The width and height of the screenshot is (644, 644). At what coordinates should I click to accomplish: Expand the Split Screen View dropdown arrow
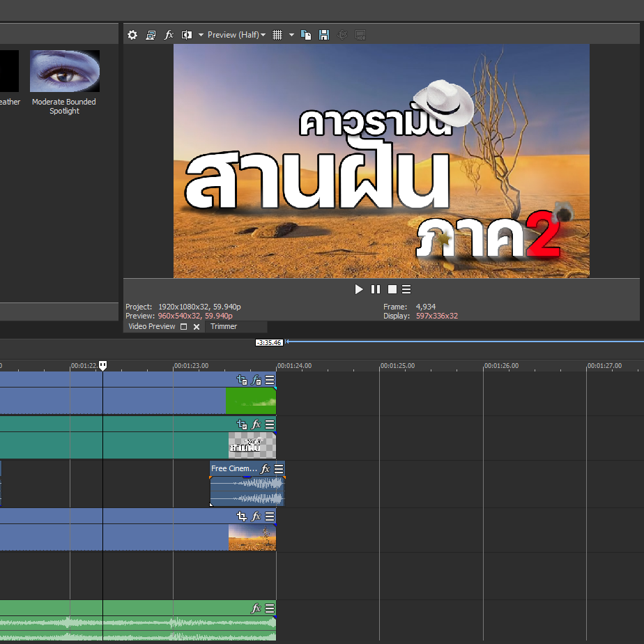201,35
